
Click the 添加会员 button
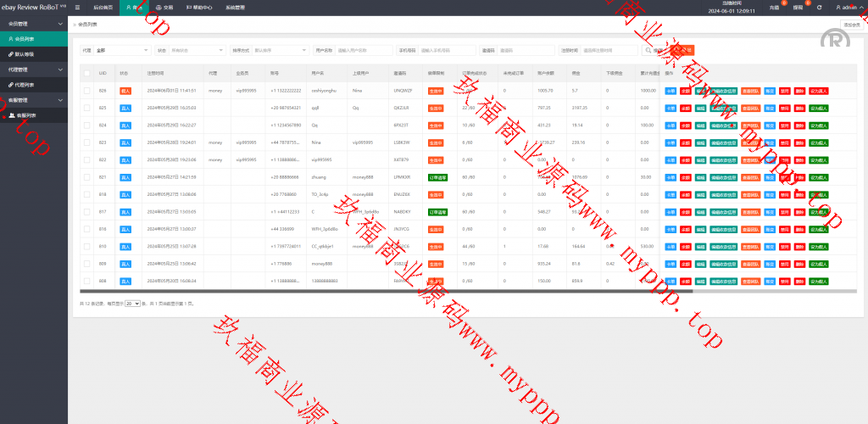point(851,25)
